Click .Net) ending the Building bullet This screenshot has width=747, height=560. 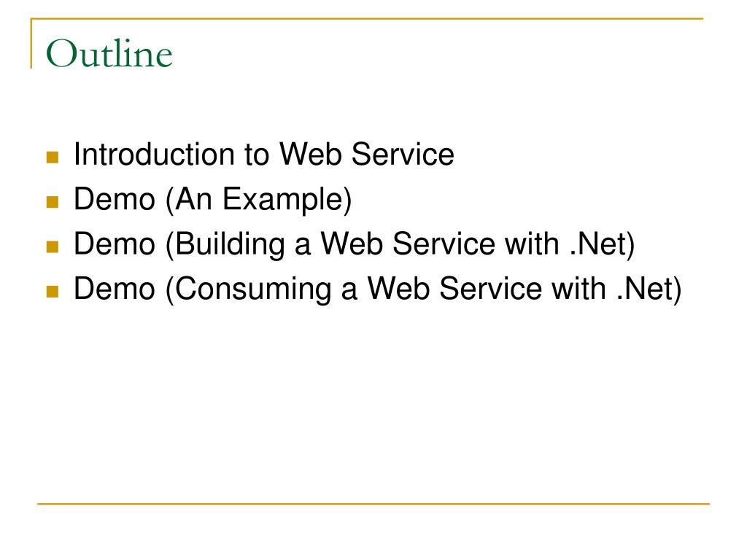click(x=603, y=245)
